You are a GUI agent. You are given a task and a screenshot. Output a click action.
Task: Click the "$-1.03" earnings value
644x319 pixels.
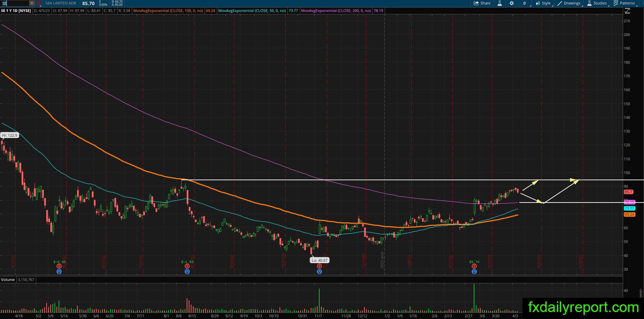[187, 262]
